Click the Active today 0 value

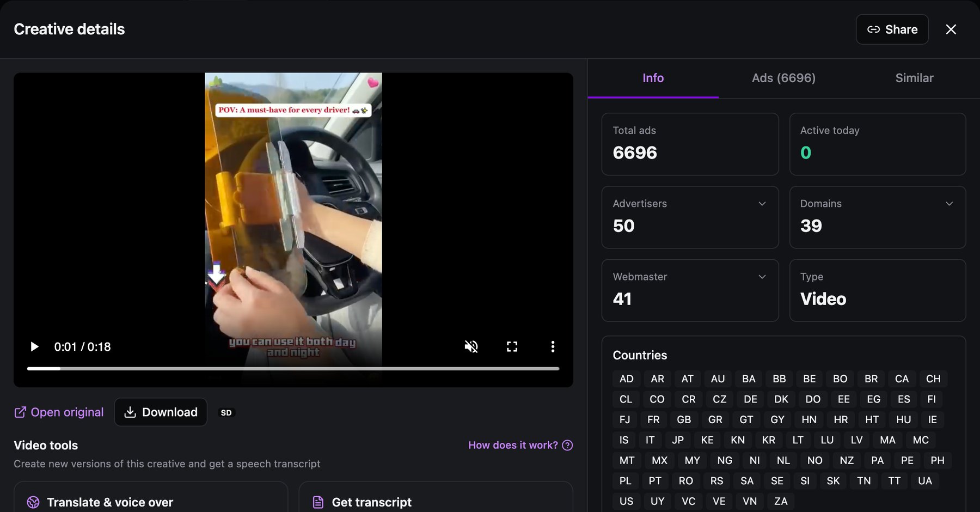(806, 153)
